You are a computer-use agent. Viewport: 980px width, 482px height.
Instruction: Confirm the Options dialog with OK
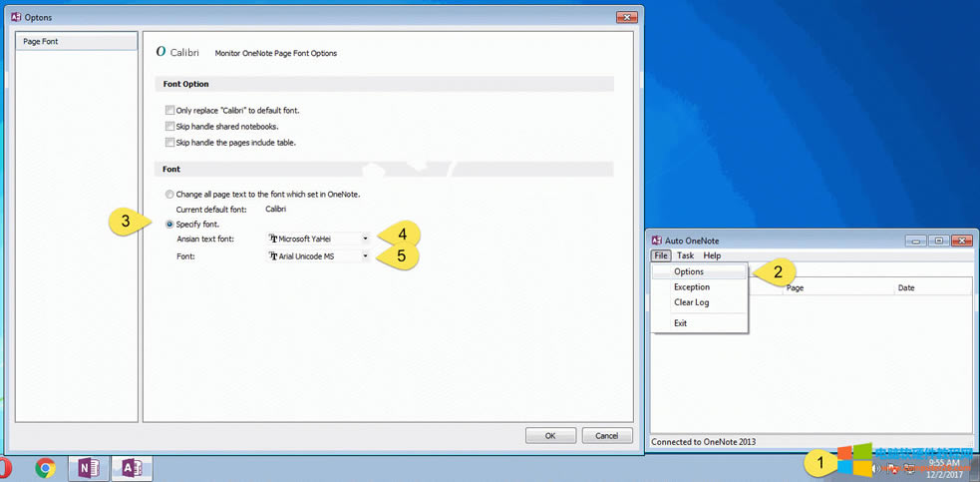click(550, 436)
